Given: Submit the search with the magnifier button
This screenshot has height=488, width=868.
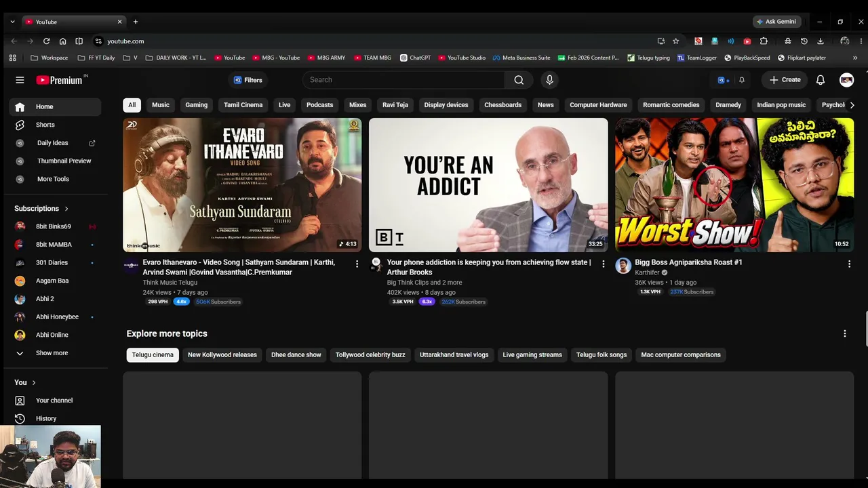Looking at the screenshot, I should [x=519, y=80].
